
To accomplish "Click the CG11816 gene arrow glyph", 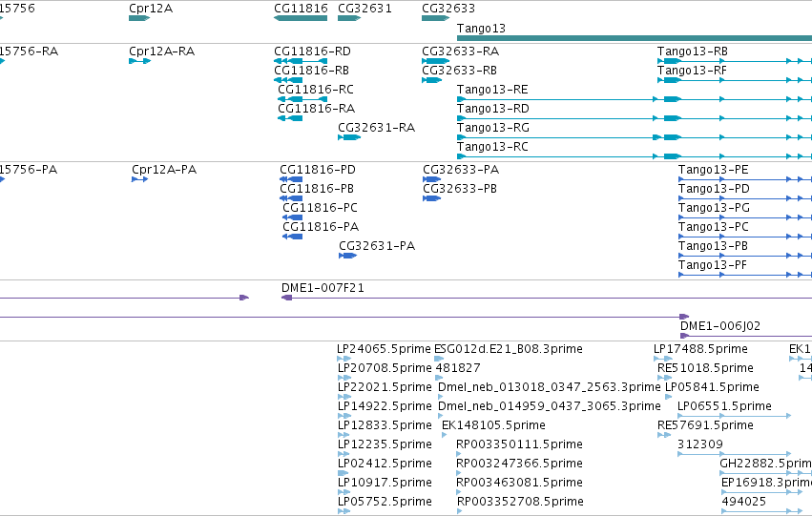I will [x=301, y=18].
